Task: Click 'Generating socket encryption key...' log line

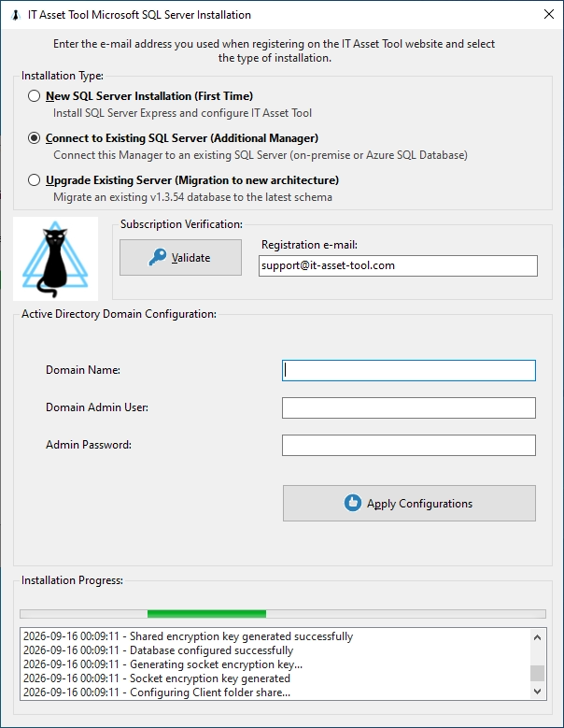Action: [162, 664]
